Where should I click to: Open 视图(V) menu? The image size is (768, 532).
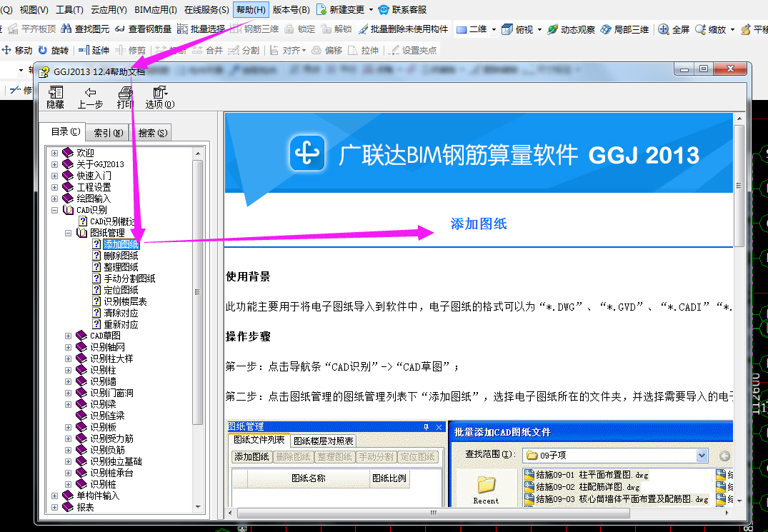(34, 10)
